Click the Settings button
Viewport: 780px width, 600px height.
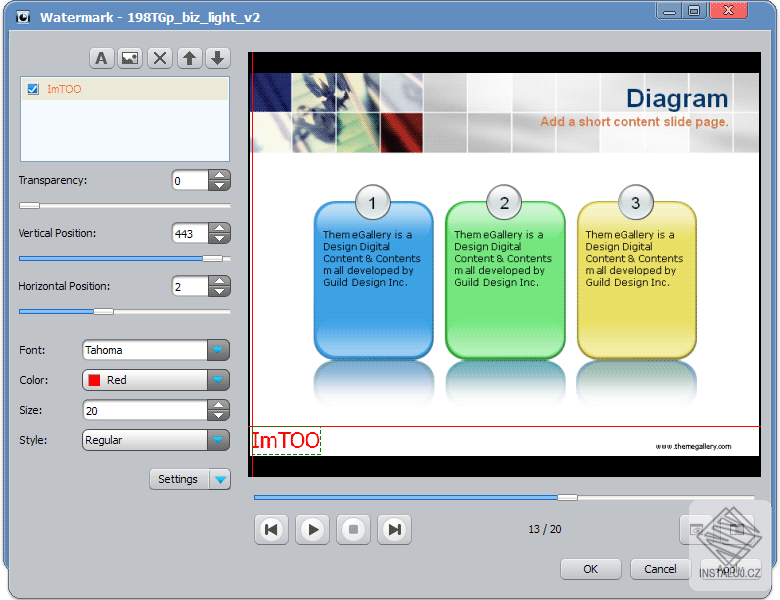[x=179, y=479]
